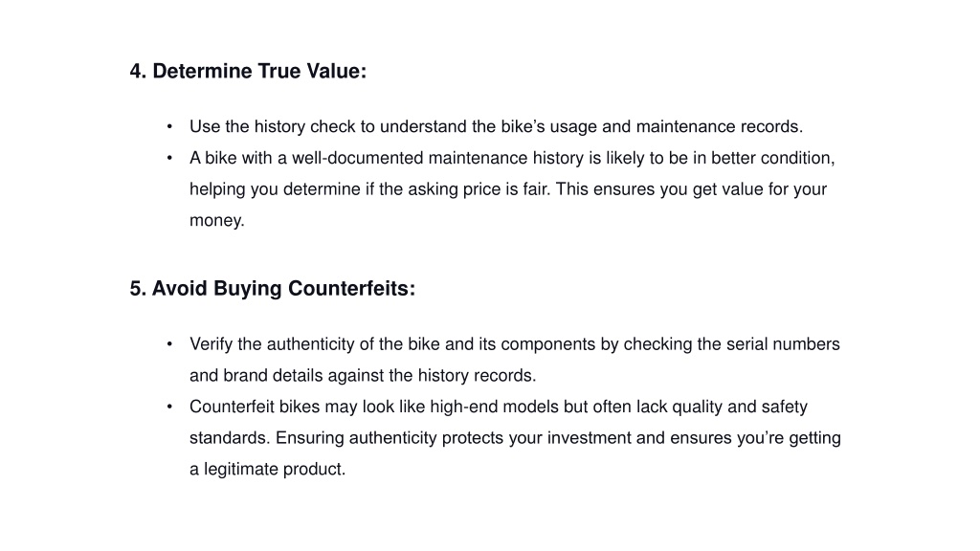Click the word 'money.' ending section four

pyautogui.click(x=217, y=221)
